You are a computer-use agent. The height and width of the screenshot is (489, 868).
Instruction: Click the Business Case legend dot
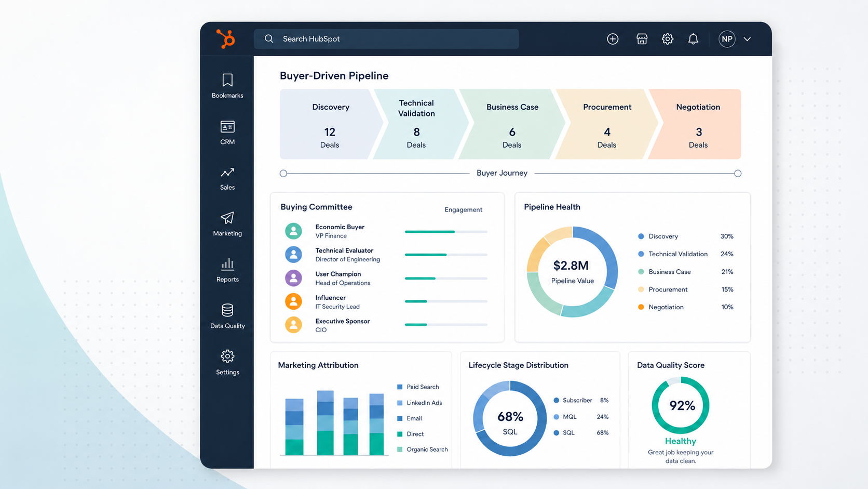tap(641, 272)
